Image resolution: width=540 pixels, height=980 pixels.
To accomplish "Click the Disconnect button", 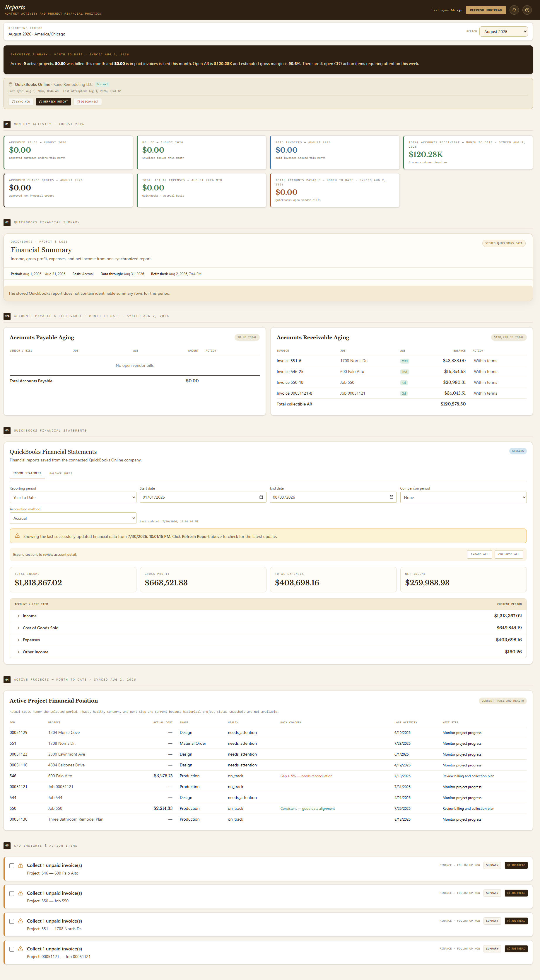I will point(88,102).
